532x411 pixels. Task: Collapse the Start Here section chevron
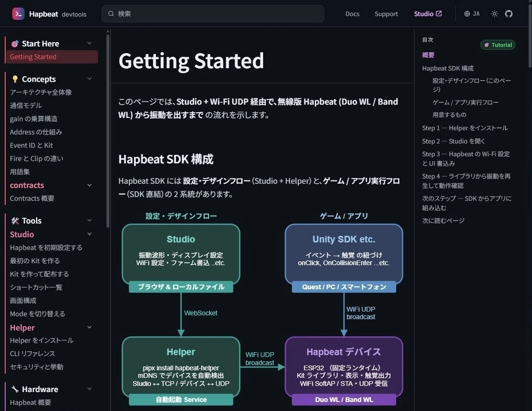pyautogui.click(x=89, y=43)
